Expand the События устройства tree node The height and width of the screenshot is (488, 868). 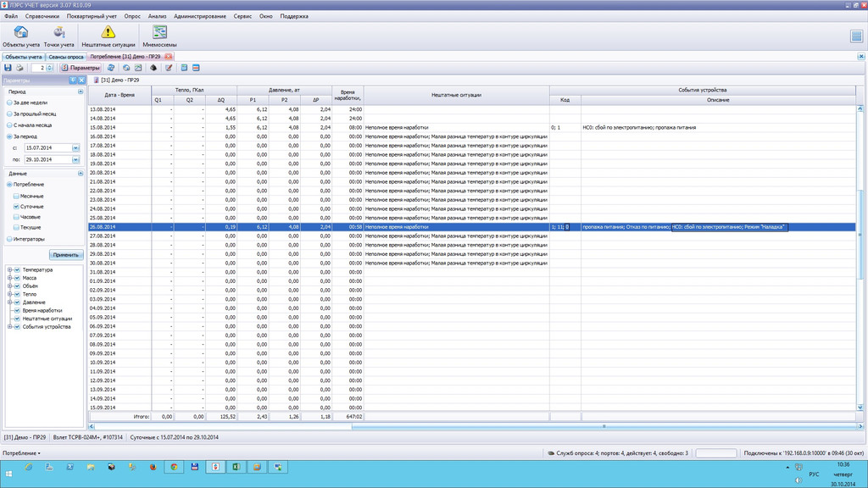pos(9,327)
